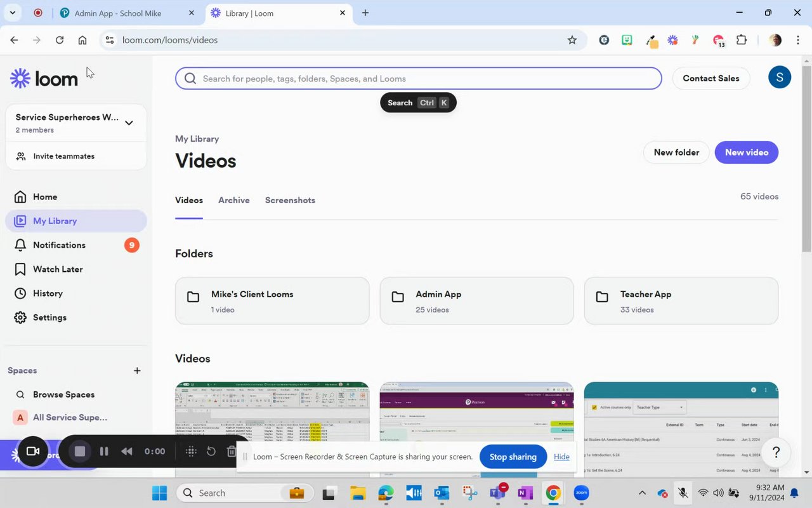812x508 pixels.
Task: Click the rewind recording button
Action: [x=127, y=451]
